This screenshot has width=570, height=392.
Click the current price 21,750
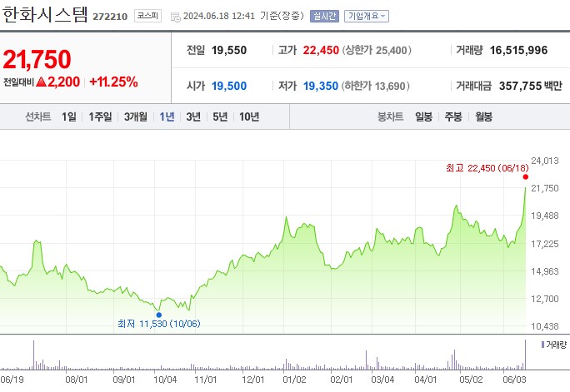point(37,59)
